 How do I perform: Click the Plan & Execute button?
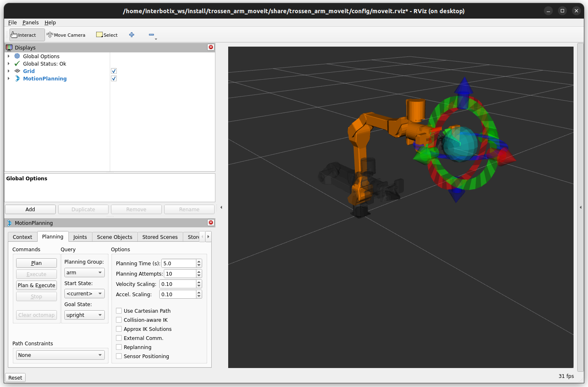click(x=36, y=286)
